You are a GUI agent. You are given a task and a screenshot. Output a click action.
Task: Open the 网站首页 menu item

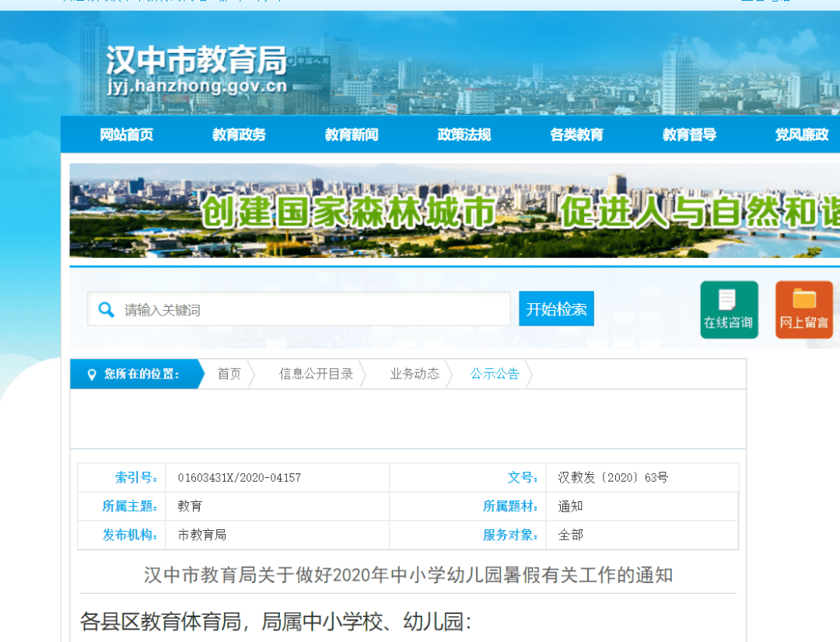(x=127, y=134)
